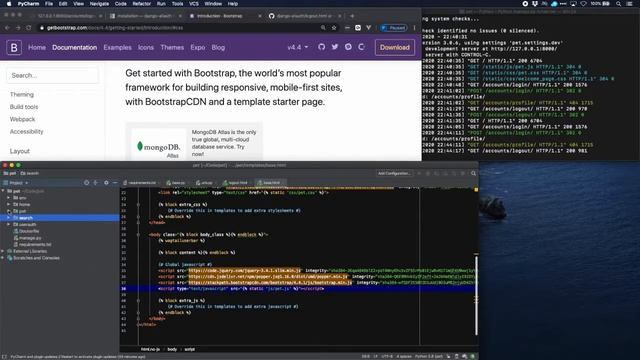Open the Expo link in Bootstrap navbar
The height and width of the screenshot is (360, 640).
(198, 47)
